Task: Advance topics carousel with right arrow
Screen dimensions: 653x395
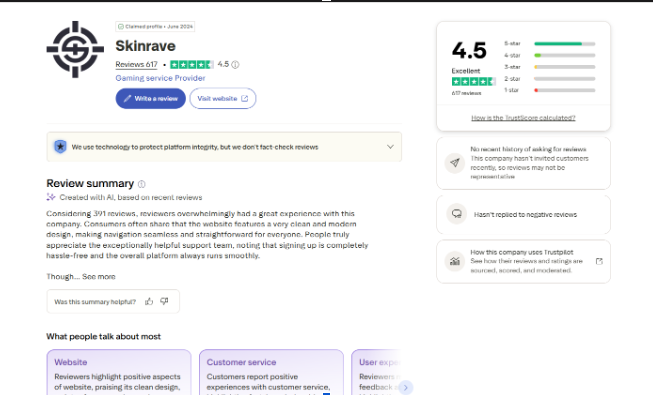Action: tap(406, 388)
